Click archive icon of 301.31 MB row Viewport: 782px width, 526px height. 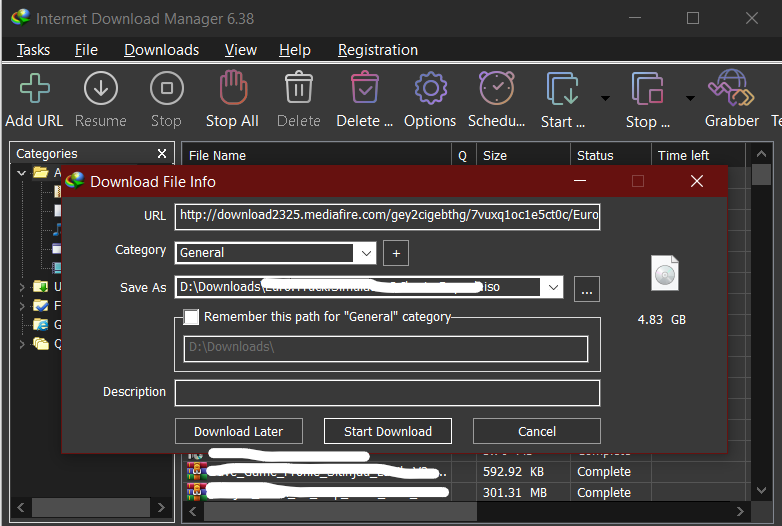[x=196, y=492]
